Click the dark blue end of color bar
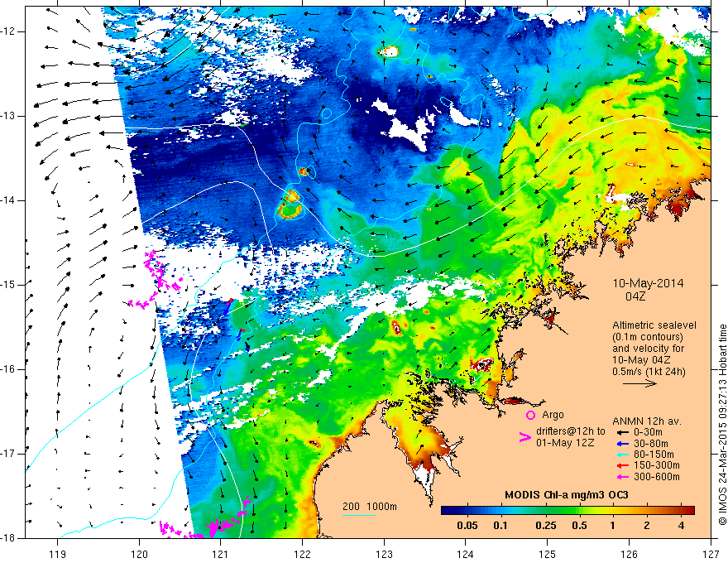 pos(446,511)
